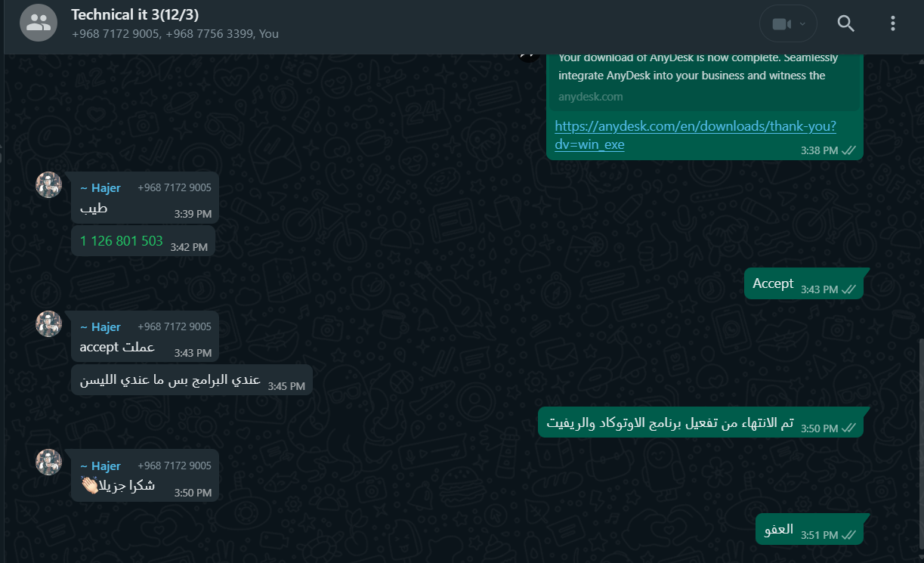
Task: Click Hajer's avatar beside the accept message
Action: click(x=49, y=324)
